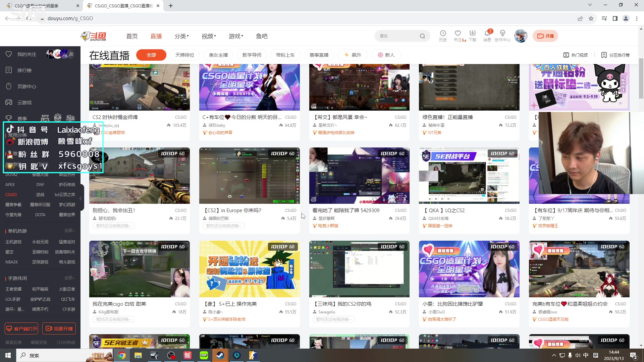This screenshot has height=362, width=644.
Task: Collapse the left sidebar arrow handle
Action: (x=80, y=198)
